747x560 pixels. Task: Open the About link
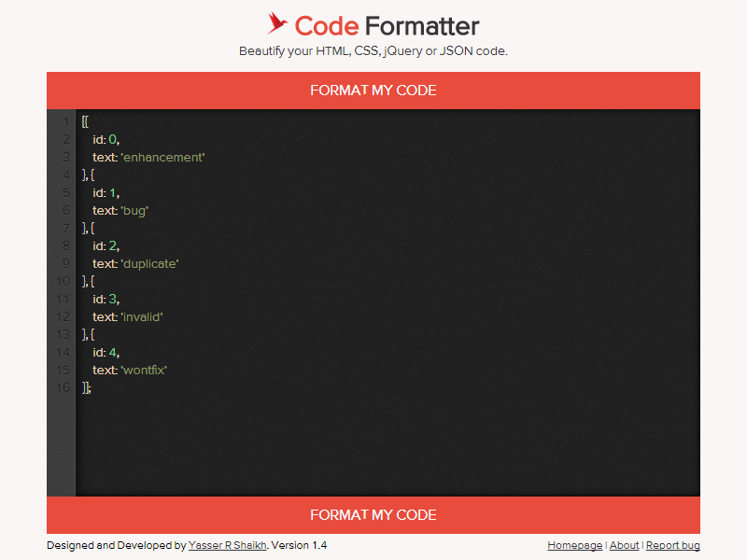click(624, 545)
